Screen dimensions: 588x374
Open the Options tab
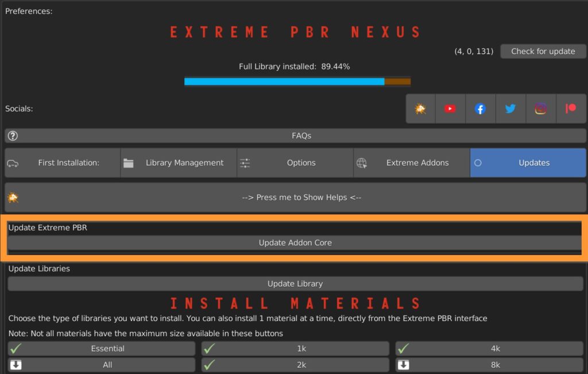tap(295, 163)
